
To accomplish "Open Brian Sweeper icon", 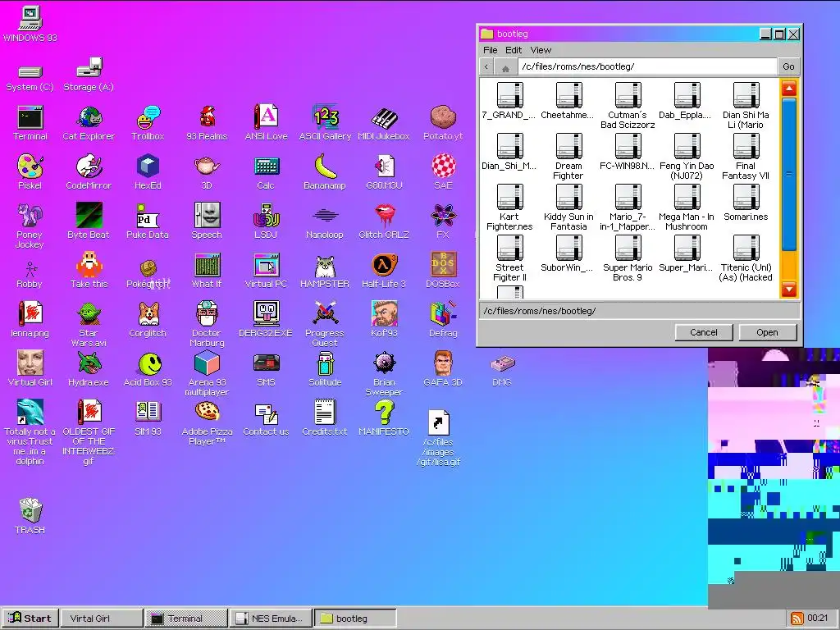I will click(384, 374).
